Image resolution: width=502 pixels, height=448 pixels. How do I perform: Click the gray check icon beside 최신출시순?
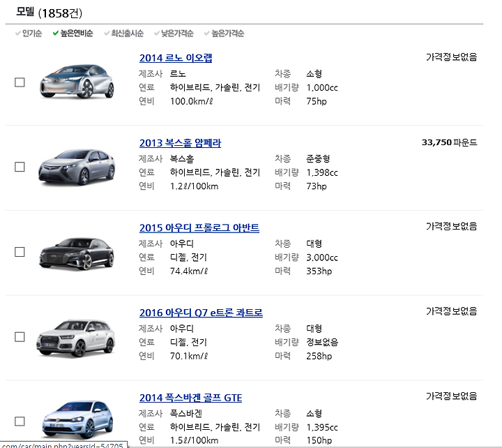point(107,33)
